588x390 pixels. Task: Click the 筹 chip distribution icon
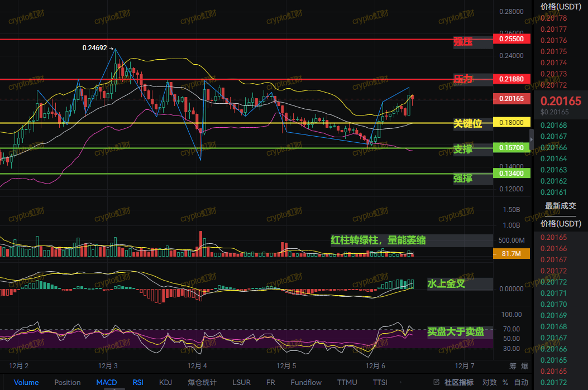513,366
